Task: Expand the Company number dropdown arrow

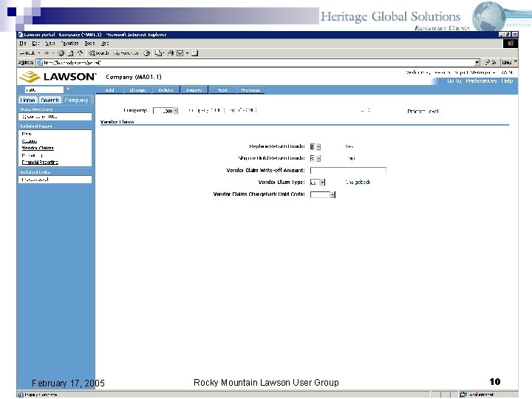Action: coord(176,111)
